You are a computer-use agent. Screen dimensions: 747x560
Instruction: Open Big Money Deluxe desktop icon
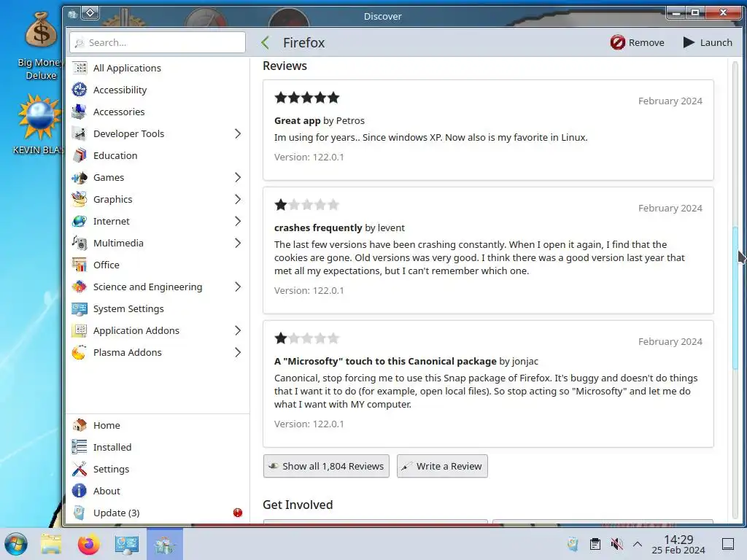pyautogui.click(x=41, y=46)
